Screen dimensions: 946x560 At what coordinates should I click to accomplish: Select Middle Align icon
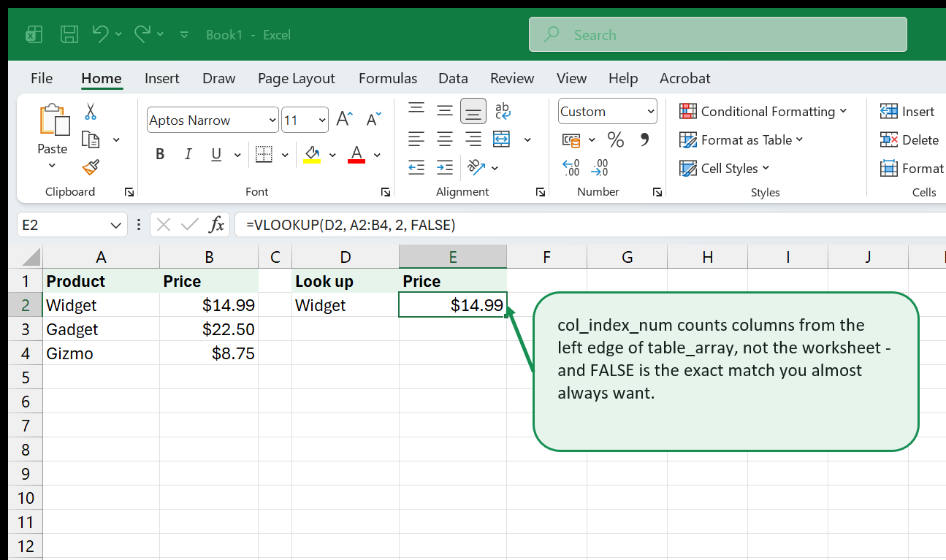445,110
